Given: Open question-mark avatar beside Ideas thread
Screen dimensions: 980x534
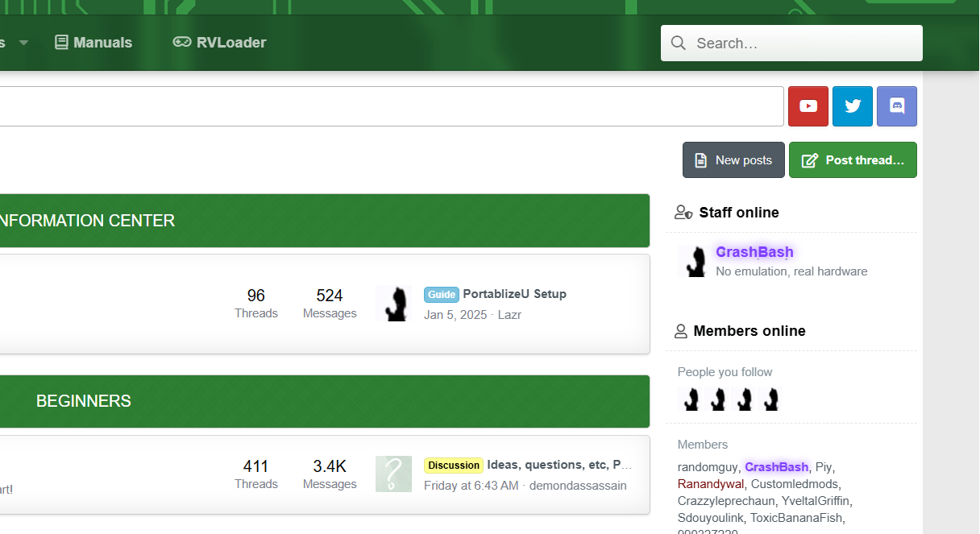Looking at the screenshot, I should [x=393, y=474].
